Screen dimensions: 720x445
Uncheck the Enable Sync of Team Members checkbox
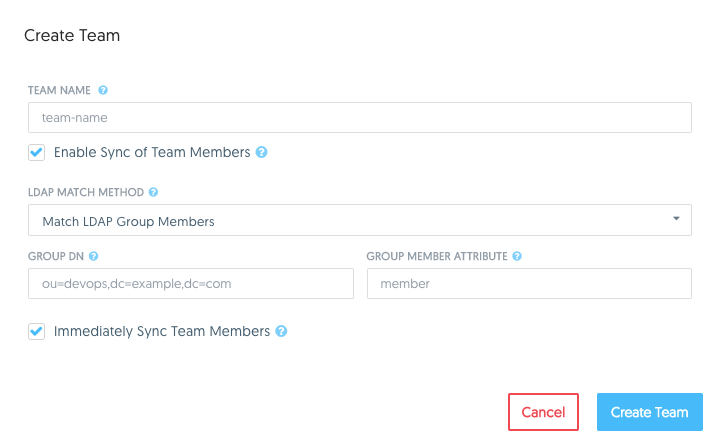click(x=37, y=152)
